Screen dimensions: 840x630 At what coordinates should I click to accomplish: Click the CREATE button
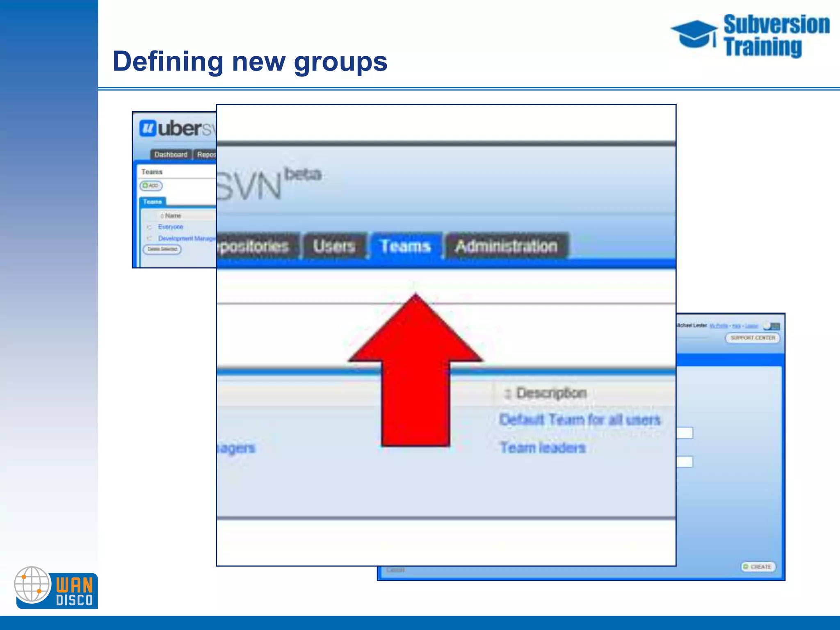pos(758,567)
